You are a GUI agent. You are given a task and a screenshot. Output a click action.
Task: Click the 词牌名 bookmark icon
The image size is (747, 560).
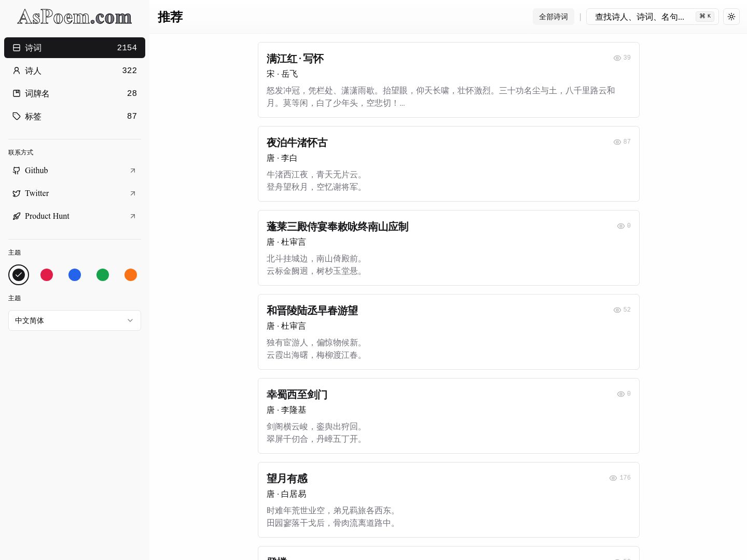[x=17, y=93]
